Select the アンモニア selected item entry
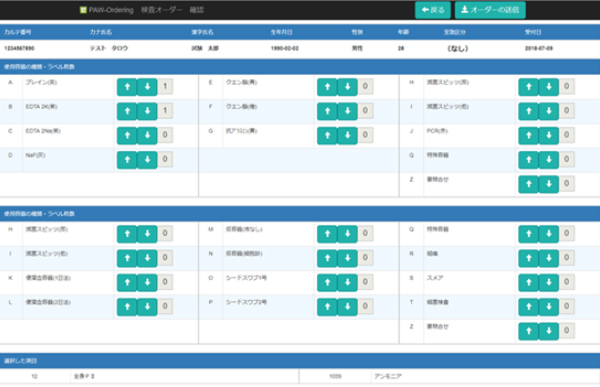Image resolution: width=600 pixels, height=387 pixels. tap(388, 376)
